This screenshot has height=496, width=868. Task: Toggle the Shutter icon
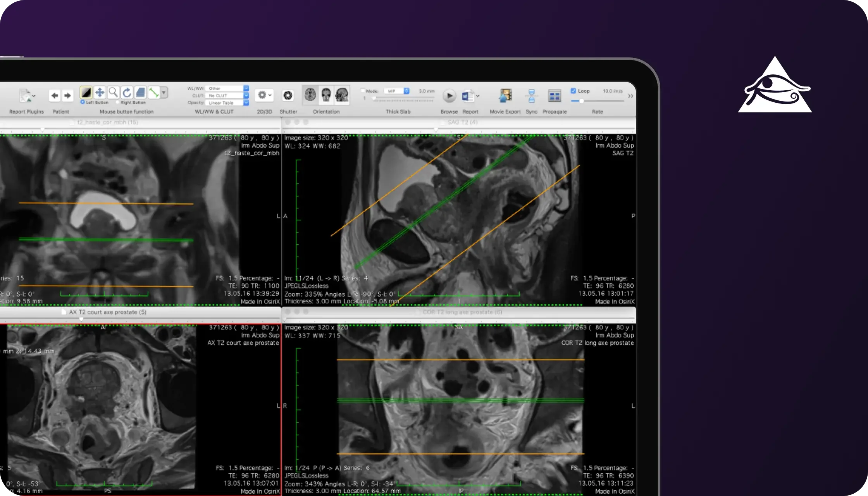[288, 95]
